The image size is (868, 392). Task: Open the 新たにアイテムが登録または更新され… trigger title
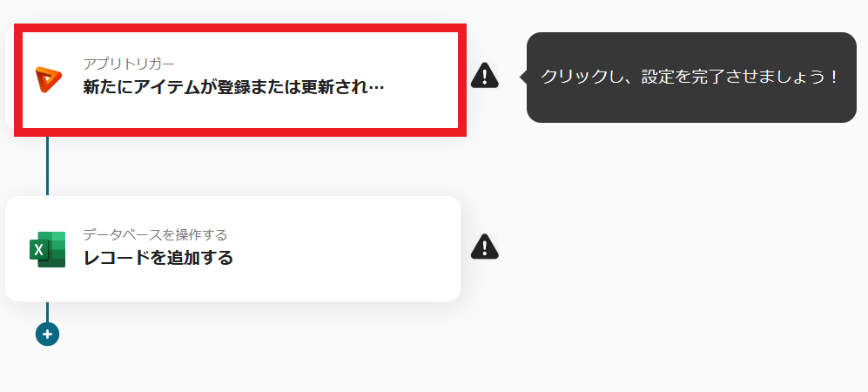click(233, 87)
